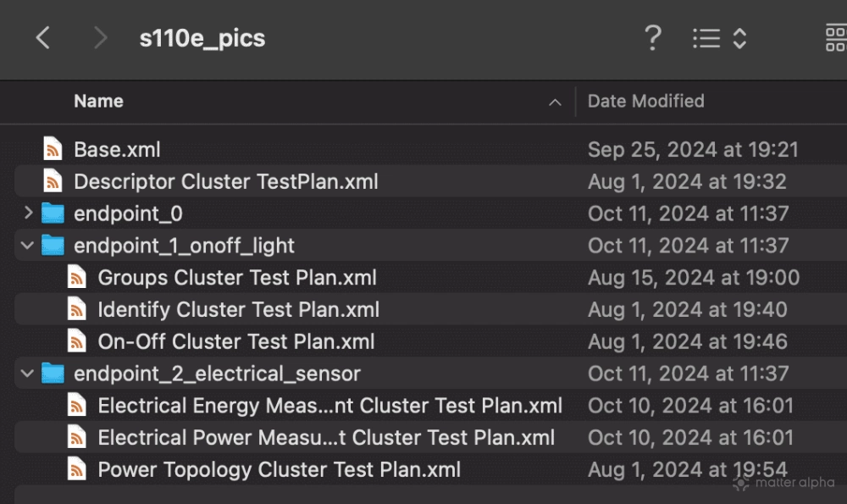Collapse the endpoint_1_onoff_light folder
The image size is (847, 504).
[26, 246]
